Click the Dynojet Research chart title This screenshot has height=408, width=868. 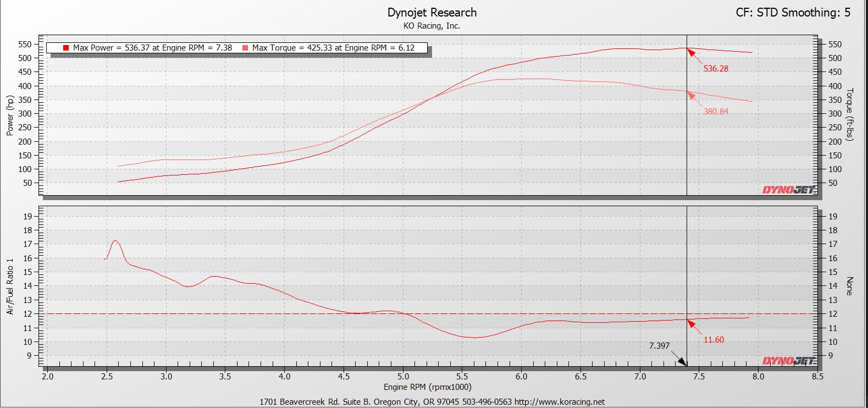point(432,13)
